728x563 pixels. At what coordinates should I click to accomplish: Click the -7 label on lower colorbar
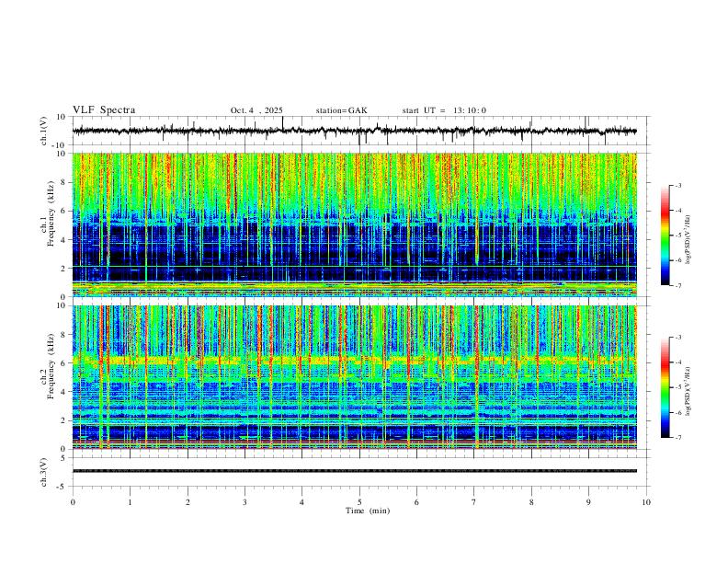[677, 438]
